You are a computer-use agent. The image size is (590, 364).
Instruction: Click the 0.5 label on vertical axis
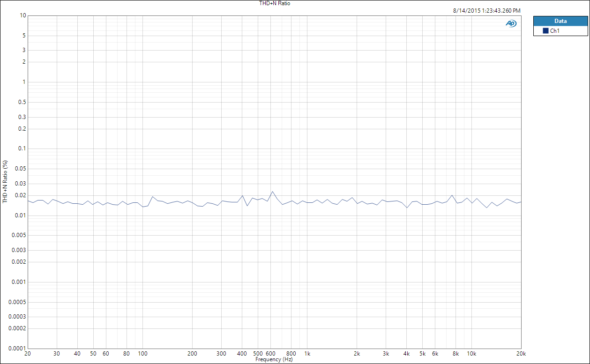click(x=21, y=102)
